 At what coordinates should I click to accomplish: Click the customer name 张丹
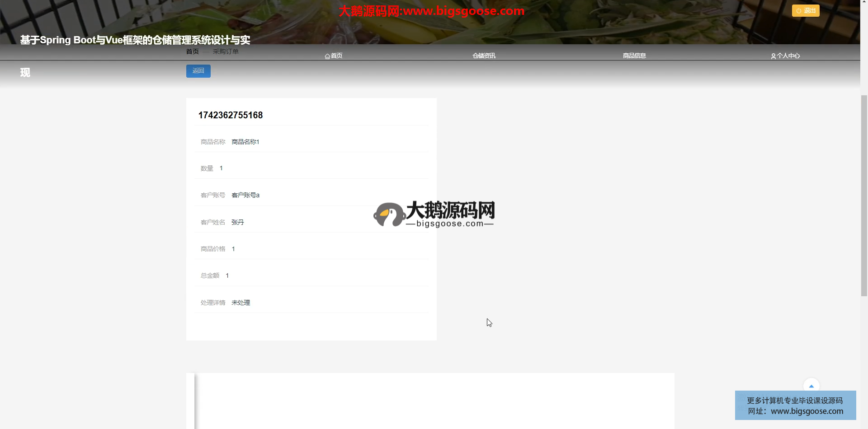[x=238, y=222]
